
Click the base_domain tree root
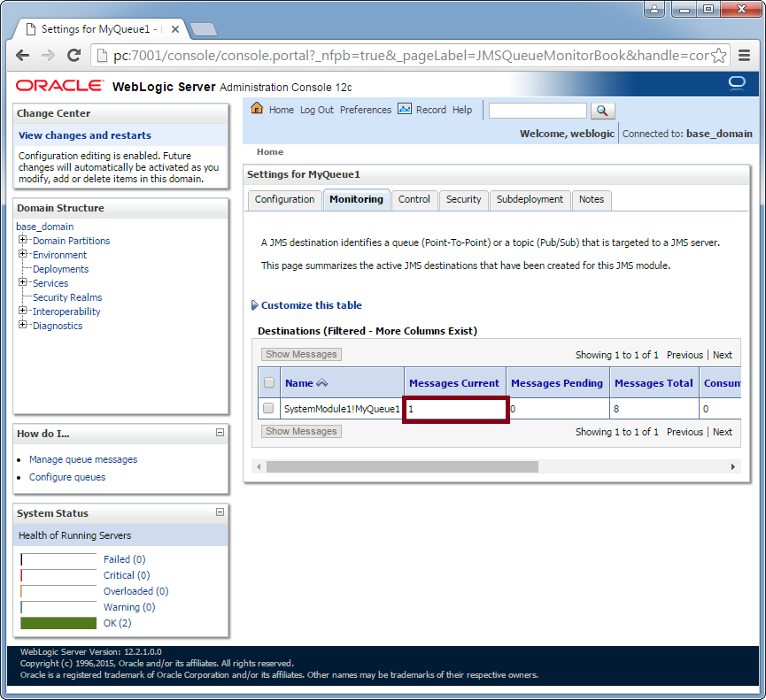[x=45, y=227]
